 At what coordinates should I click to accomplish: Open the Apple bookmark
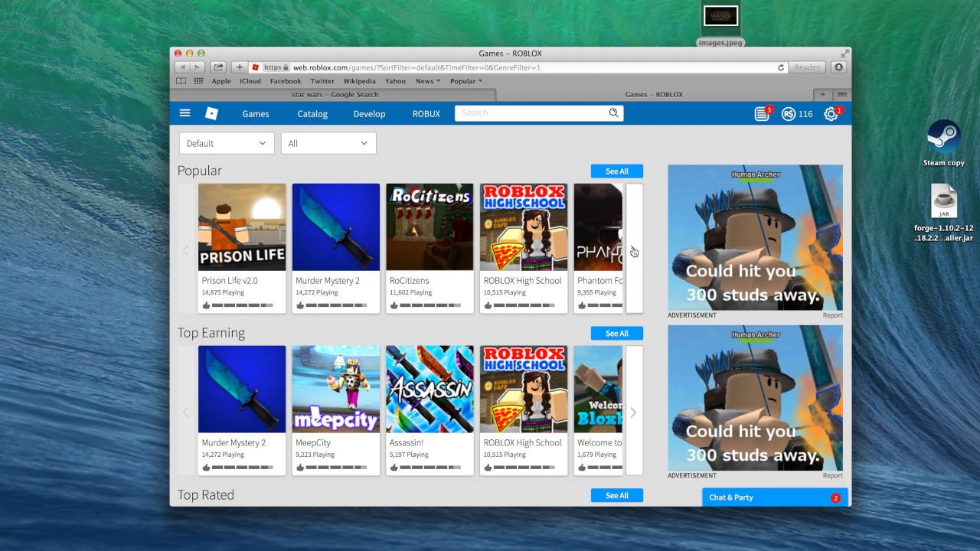coord(221,81)
